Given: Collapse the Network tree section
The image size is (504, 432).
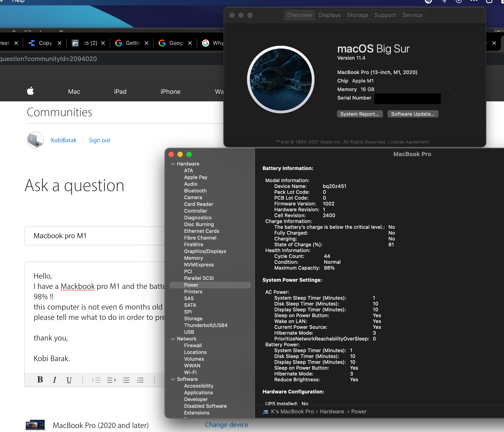Looking at the screenshot, I should point(173,339).
